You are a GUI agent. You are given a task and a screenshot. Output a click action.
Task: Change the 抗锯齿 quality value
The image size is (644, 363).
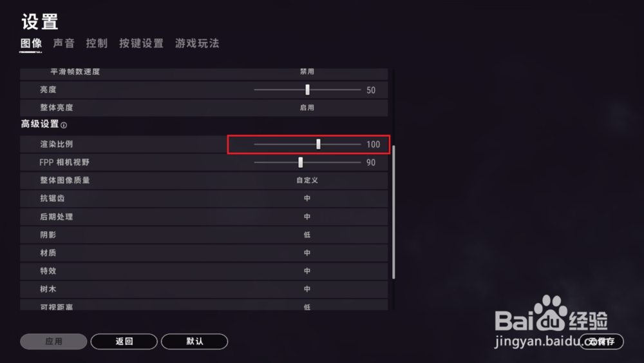307,198
